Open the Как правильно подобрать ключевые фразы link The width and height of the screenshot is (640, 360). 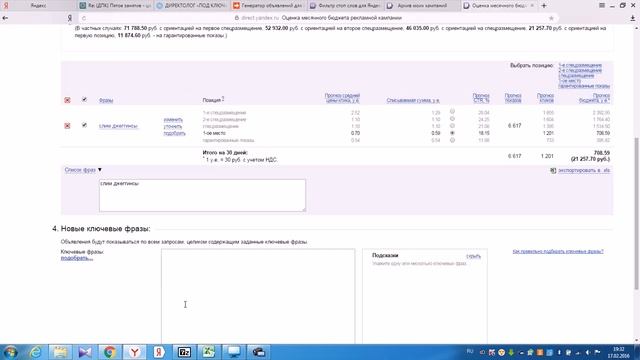[x=558, y=251]
